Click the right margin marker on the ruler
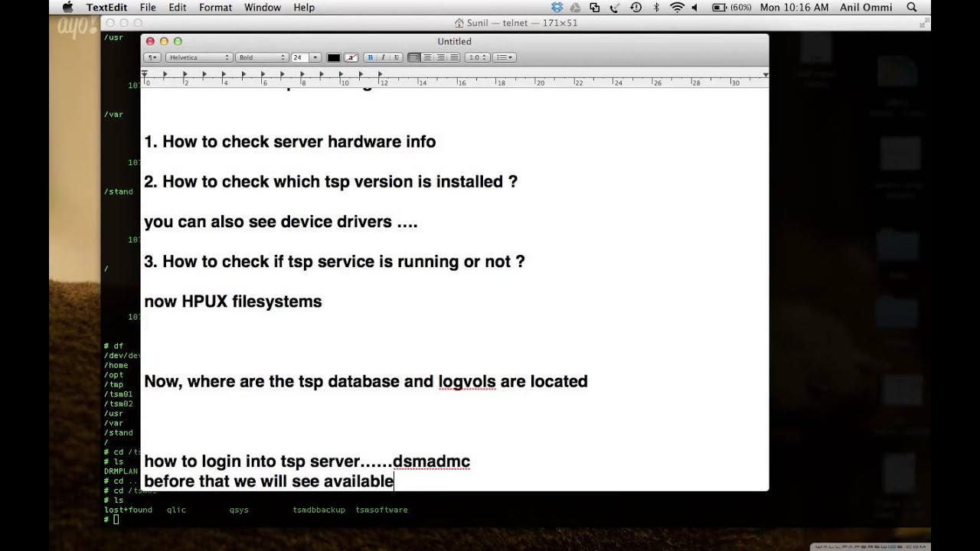The image size is (980, 551). 765,74
